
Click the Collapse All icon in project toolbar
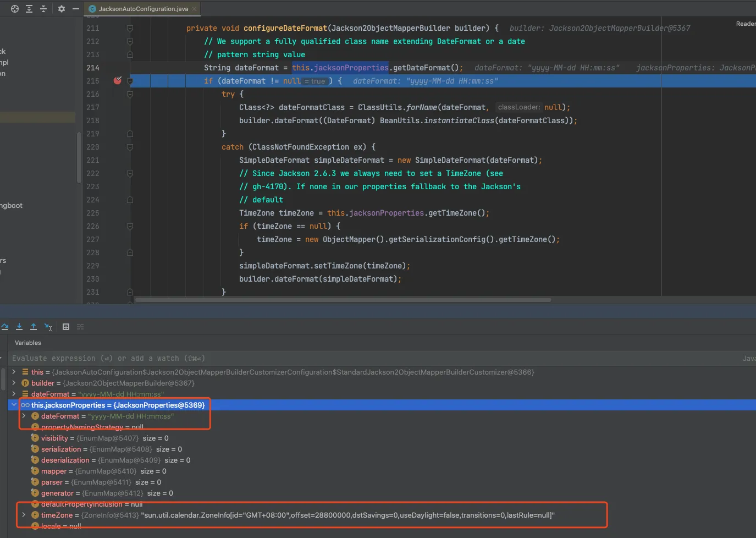tap(43, 9)
